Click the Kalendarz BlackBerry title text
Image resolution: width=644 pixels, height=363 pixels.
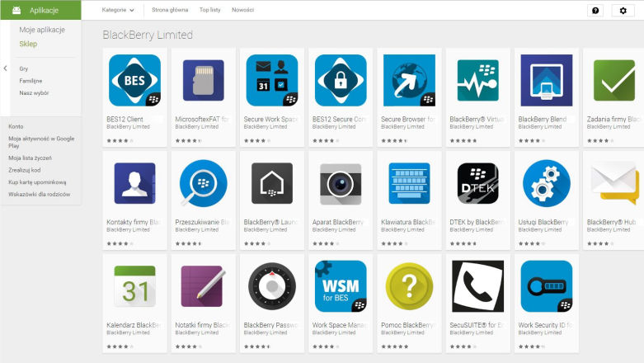[134, 325]
